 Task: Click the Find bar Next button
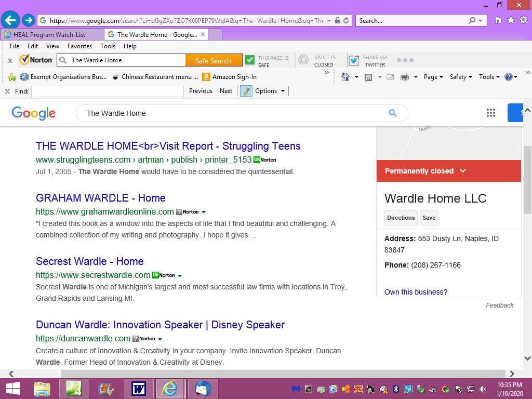[226, 91]
